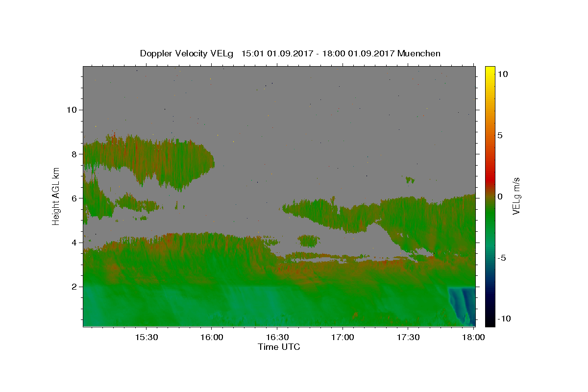Click the 10 km height tick label
The image size is (588, 392).
[x=71, y=110]
